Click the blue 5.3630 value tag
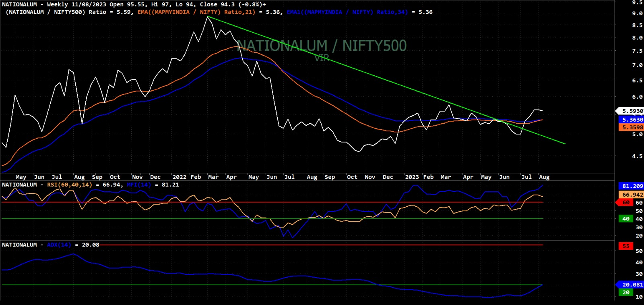The image size is (644, 305). point(630,120)
